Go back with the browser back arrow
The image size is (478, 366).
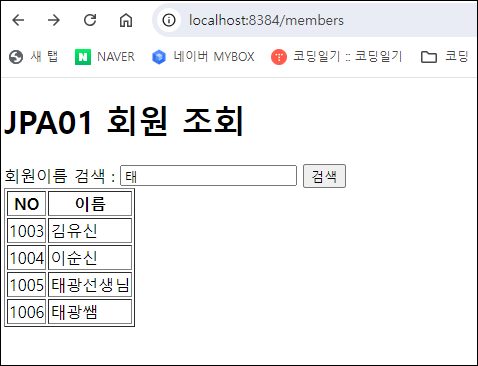pyautogui.click(x=18, y=20)
